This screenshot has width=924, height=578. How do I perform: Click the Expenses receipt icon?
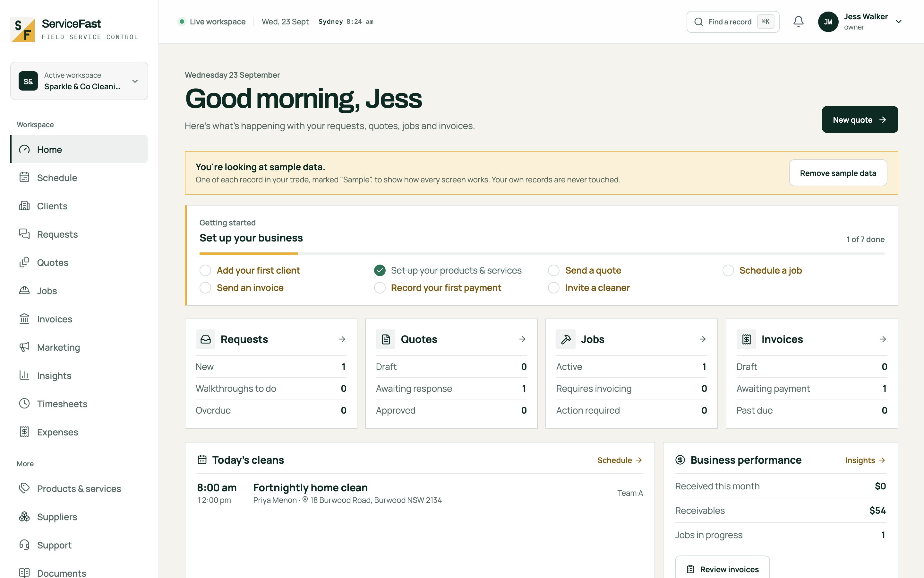pos(24,432)
